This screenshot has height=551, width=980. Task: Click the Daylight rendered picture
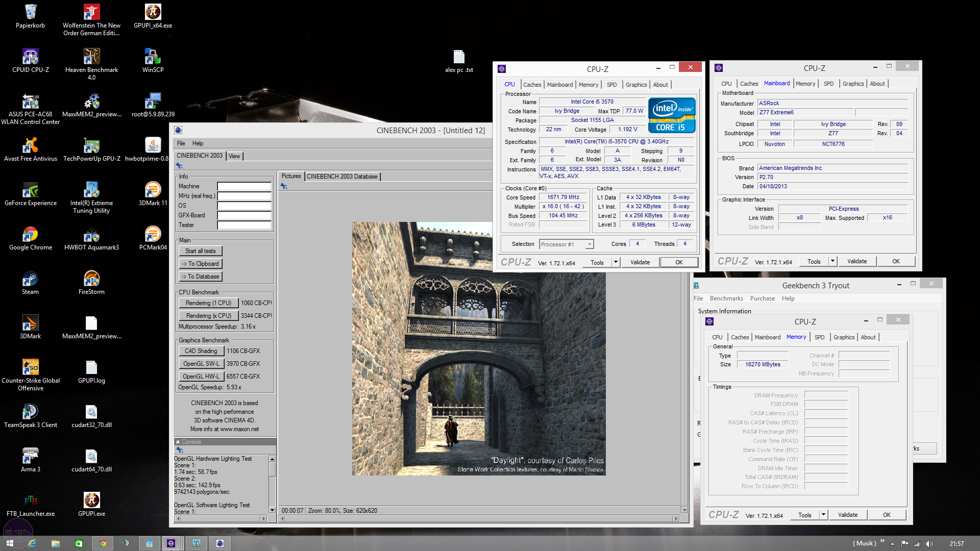(x=479, y=348)
